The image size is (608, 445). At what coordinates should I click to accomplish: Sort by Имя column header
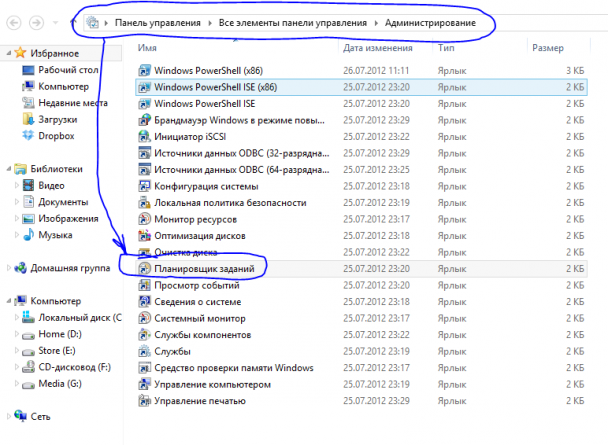point(147,48)
